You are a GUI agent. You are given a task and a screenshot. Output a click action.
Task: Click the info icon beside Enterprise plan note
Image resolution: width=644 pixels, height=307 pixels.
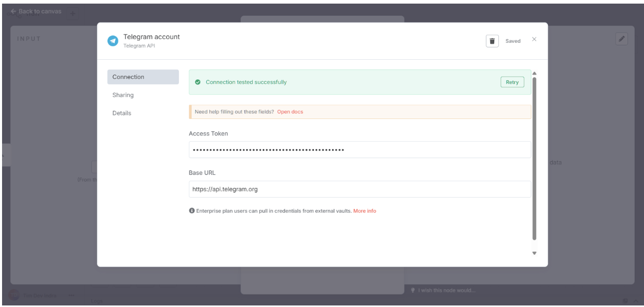click(191, 211)
